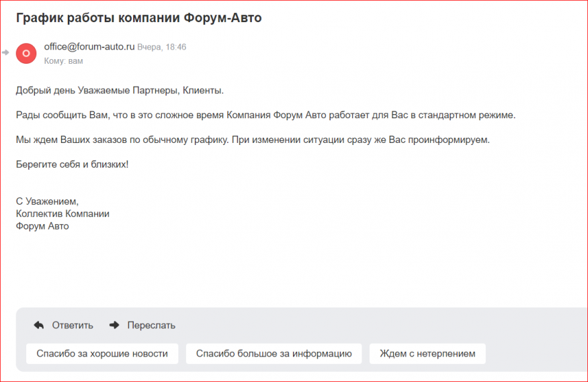Click the small forward arrow beside avatar
This screenshot has height=382, width=588.
[5, 52]
